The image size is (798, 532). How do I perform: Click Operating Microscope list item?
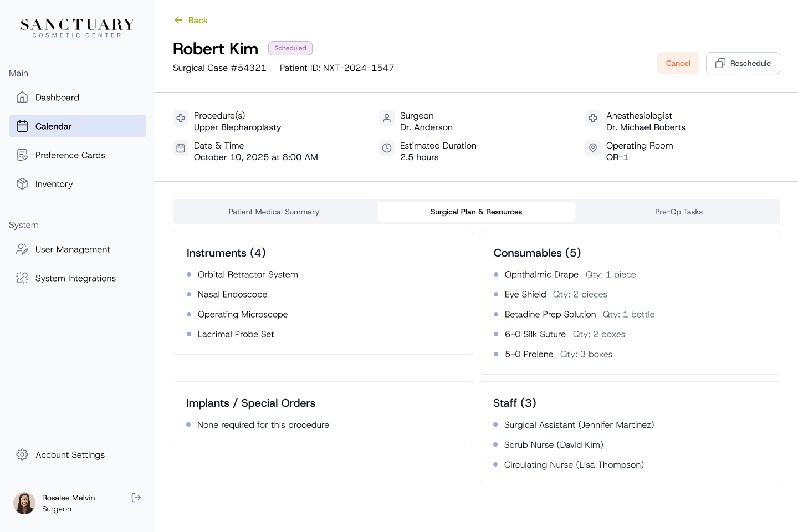243,314
